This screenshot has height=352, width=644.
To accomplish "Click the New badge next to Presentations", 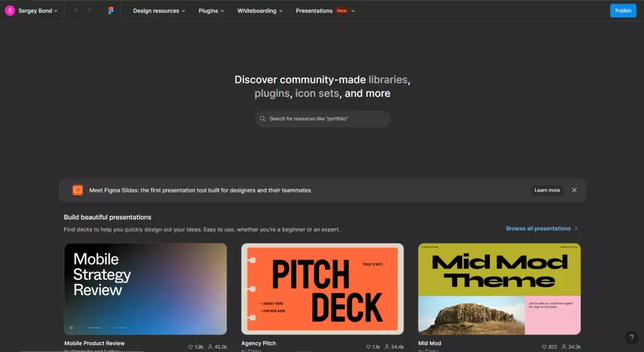I will [342, 11].
